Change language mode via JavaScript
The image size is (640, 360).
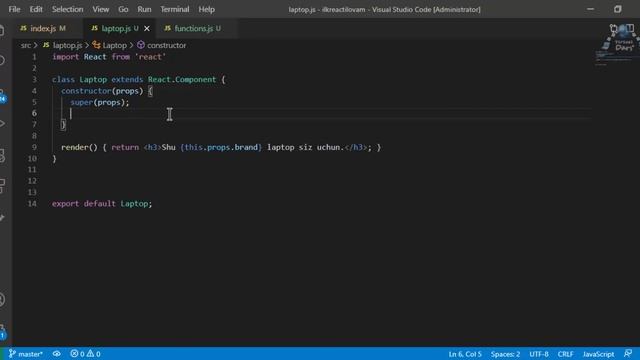coord(598,354)
